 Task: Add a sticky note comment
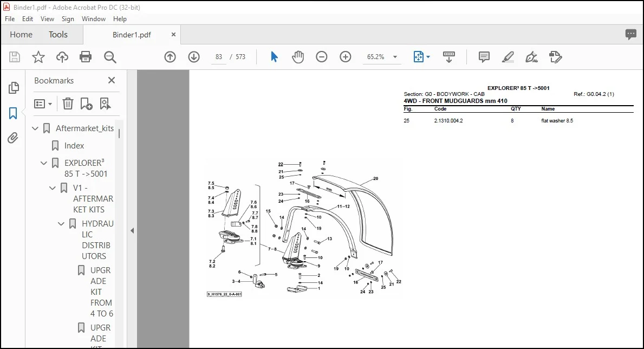point(484,57)
